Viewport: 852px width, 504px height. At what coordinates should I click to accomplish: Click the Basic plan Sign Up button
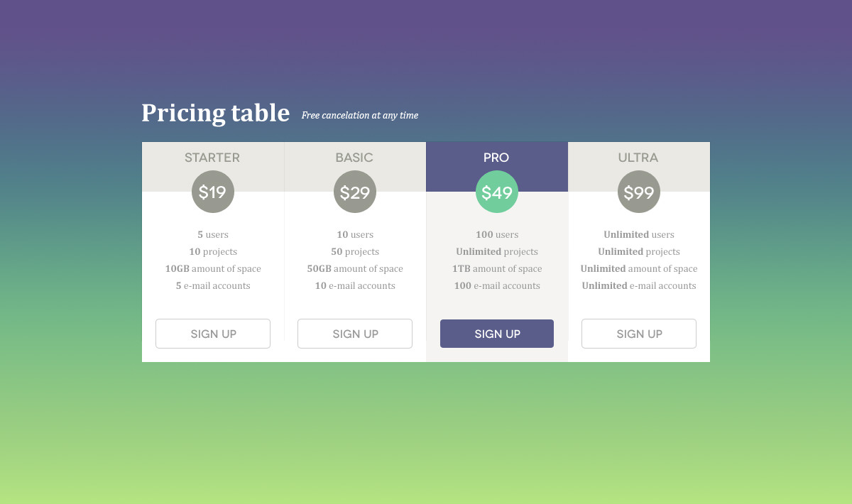tap(355, 334)
